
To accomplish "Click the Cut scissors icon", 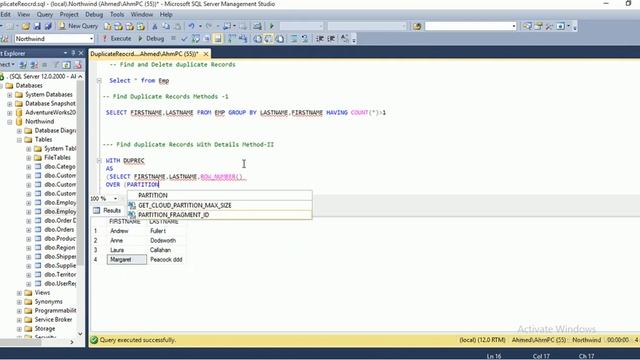I will click(155, 26).
